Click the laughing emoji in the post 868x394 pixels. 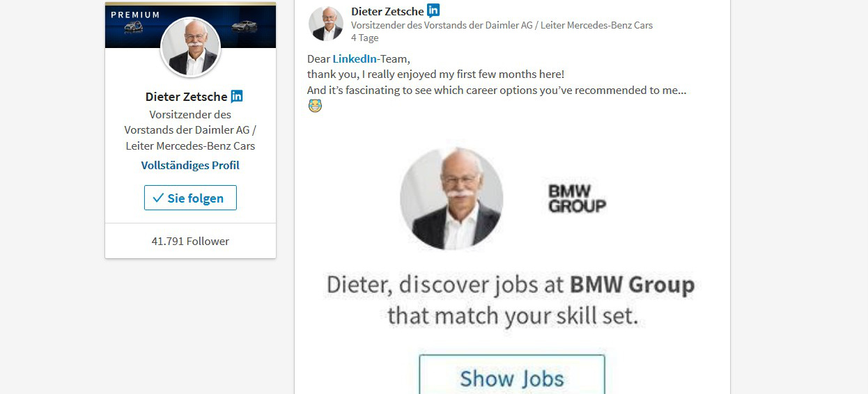(315, 106)
